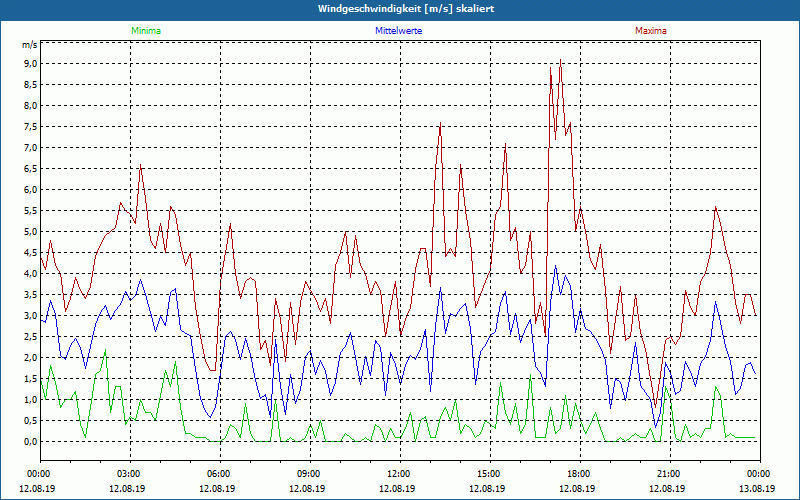Click the 8,5 y-axis value

pyautogui.click(x=31, y=85)
